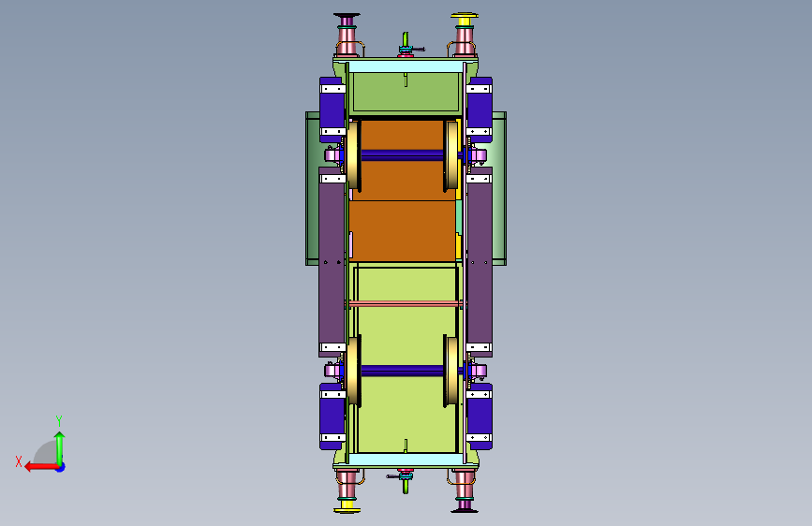
Task: Click the blue Z axis ball at triad origin
Action: tap(61, 467)
